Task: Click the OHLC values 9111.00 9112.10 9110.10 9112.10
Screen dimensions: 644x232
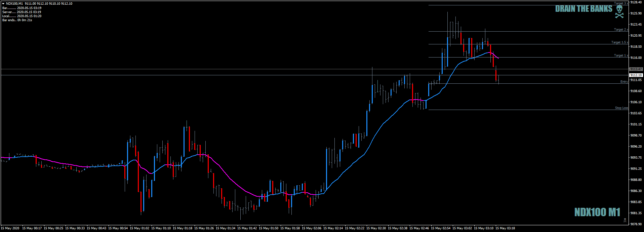Action: pyautogui.click(x=48, y=4)
